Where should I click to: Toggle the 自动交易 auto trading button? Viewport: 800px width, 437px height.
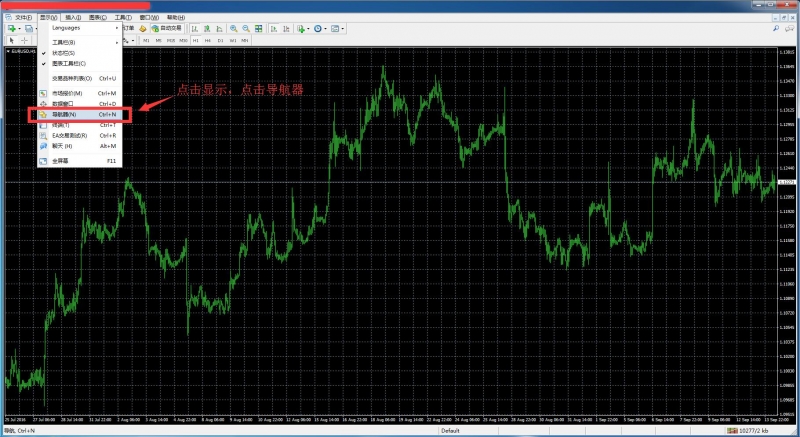pos(165,28)
